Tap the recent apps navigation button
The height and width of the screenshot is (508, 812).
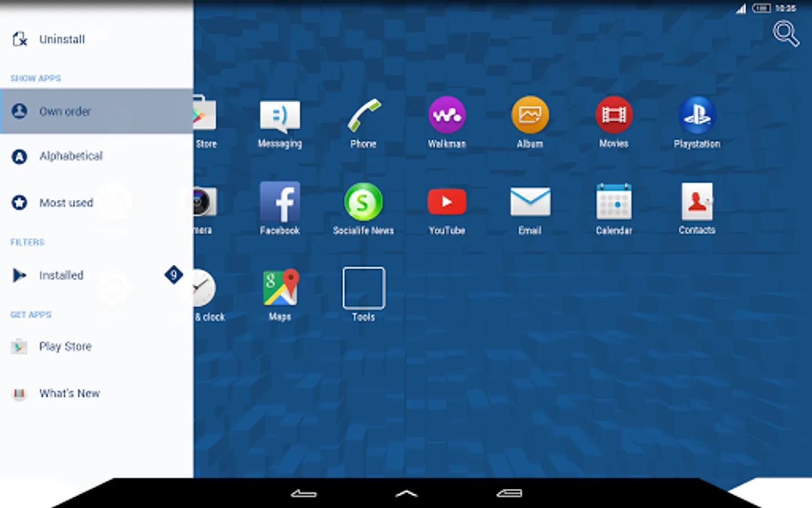(x=509, y=493)
